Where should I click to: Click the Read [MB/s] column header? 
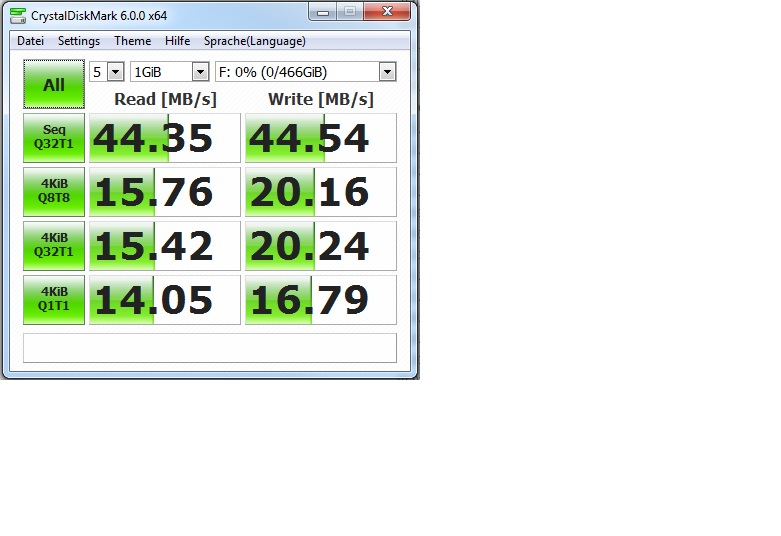click(x=165, y=99)
